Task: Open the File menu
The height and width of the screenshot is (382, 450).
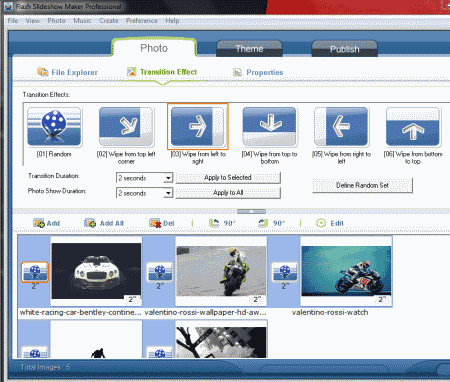Action: point(13,21)
